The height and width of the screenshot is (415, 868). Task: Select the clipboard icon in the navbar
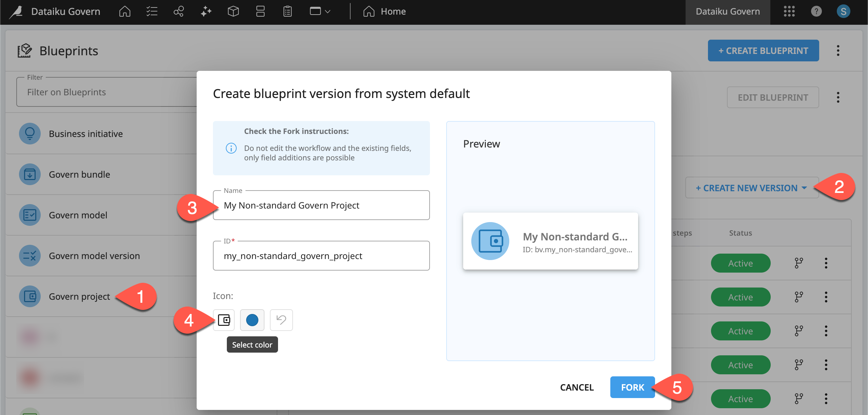click(287, 11)
